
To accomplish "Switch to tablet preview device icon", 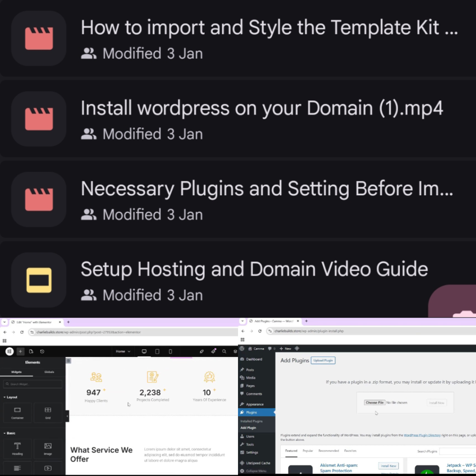I will click(157, 351).
